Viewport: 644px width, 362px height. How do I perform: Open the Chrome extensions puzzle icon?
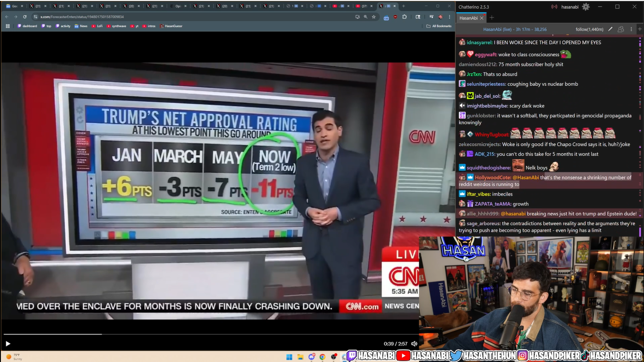(x=404, y=17)
